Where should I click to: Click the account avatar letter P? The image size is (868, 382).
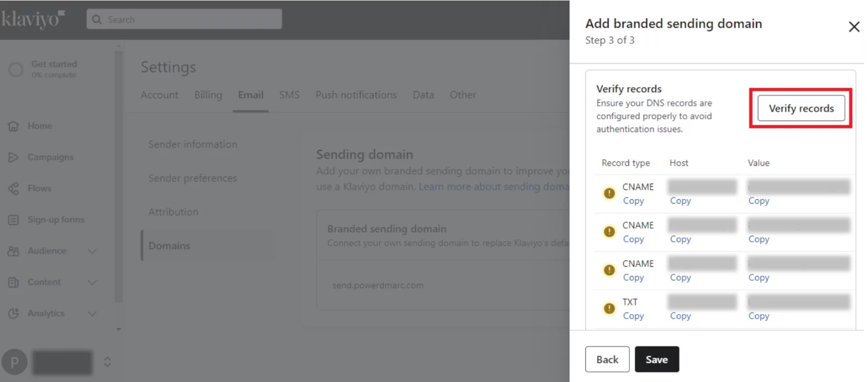[x=15, y=362]
